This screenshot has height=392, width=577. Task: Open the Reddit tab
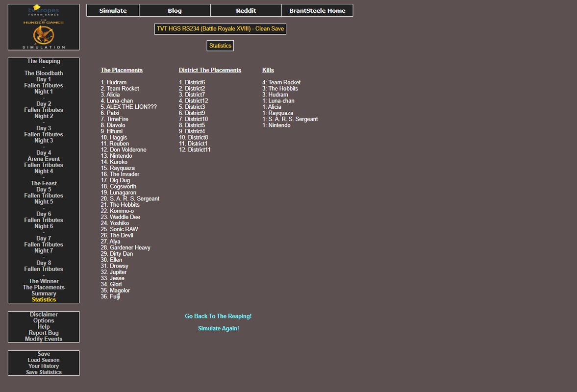point(246,11)
